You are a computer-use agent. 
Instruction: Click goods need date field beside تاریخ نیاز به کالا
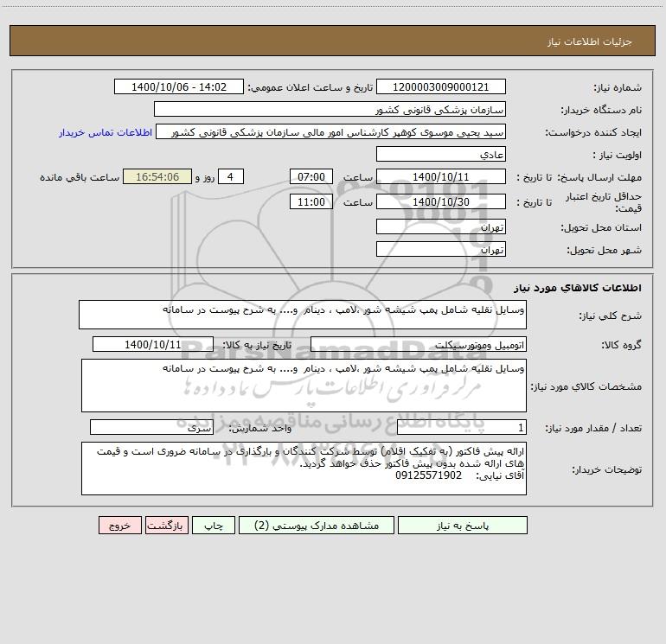pyautogui.click(x=153, y=344)
